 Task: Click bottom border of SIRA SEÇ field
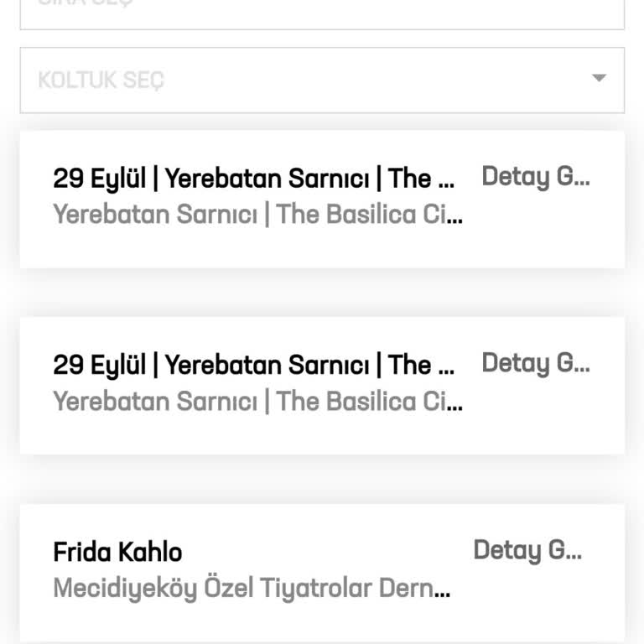click(x=322, y=29)
